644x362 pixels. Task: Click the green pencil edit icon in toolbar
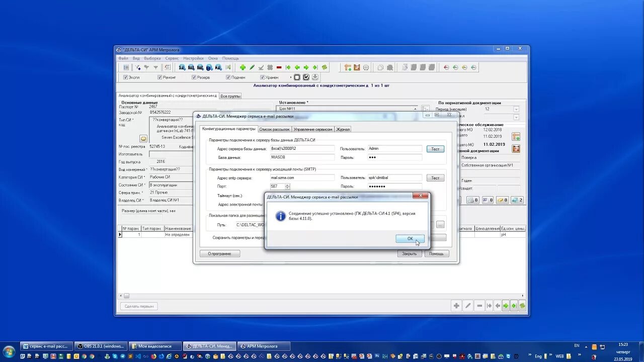[252, 67]
